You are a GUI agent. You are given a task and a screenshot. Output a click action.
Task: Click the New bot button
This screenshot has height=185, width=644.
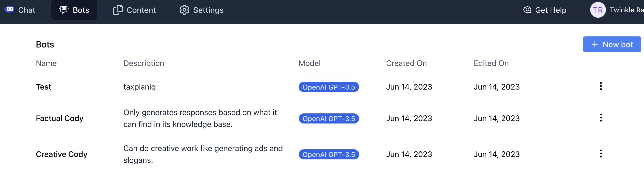[612, 44]
